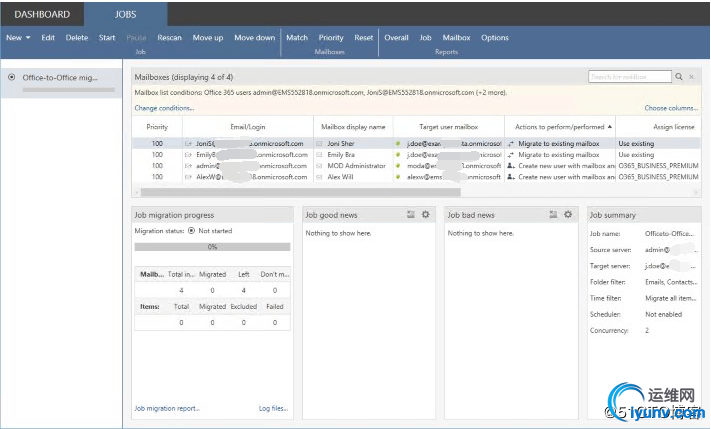Click Move down in toolbar
711x429 pixels.
[254, 38]
